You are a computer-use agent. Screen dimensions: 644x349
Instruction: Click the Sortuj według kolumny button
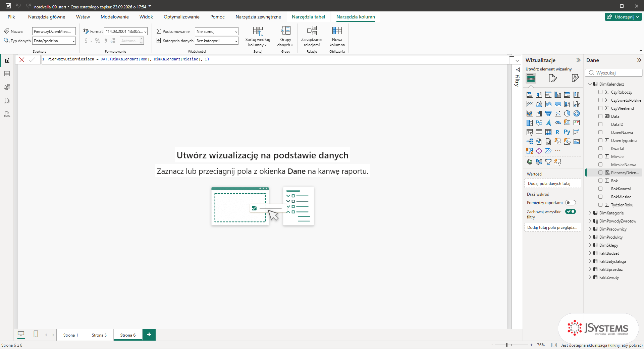pos(258,37)
